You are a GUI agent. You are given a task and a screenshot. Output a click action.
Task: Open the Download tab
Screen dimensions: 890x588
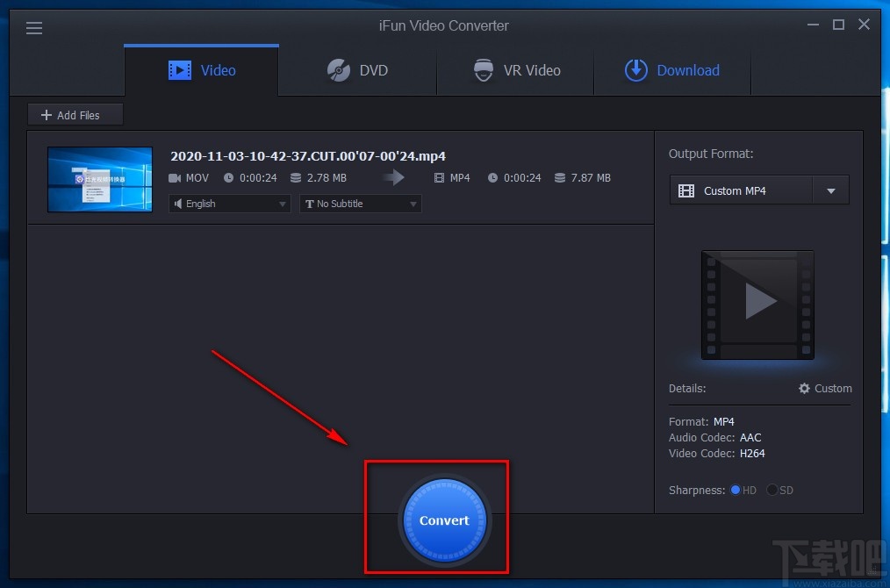pos(672,70)
